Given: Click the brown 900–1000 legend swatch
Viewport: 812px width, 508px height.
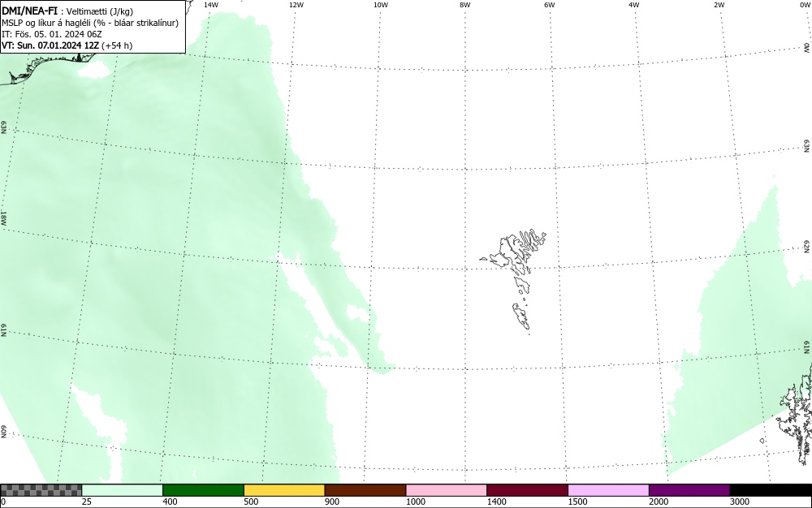Looking at the screenshot, I should 365,490.
